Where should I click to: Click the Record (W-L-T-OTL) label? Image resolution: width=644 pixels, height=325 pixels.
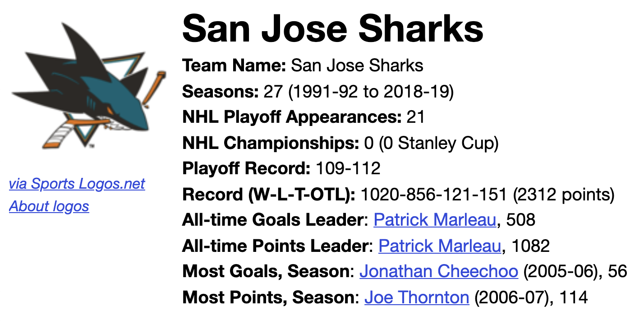(269, 195)
